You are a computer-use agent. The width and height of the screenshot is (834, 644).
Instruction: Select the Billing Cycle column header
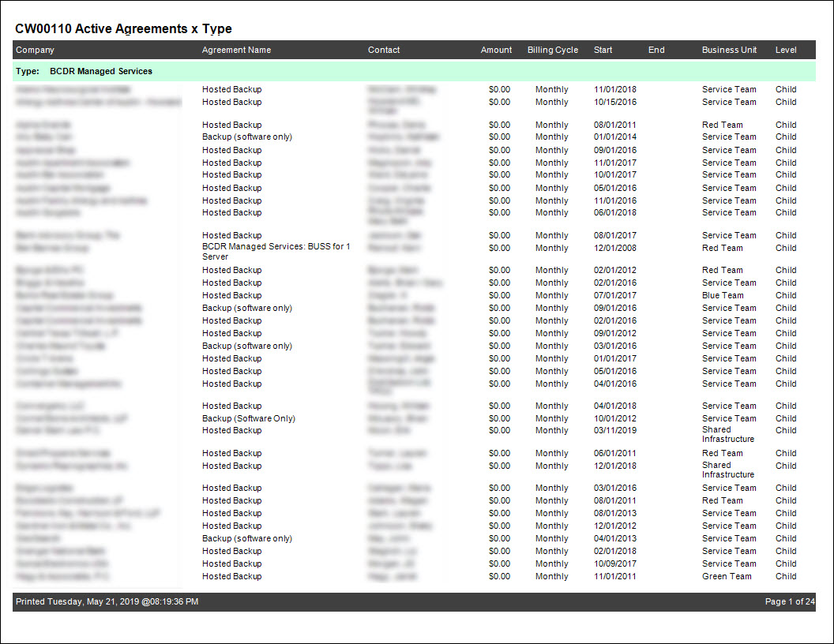(x=552, y=50)
